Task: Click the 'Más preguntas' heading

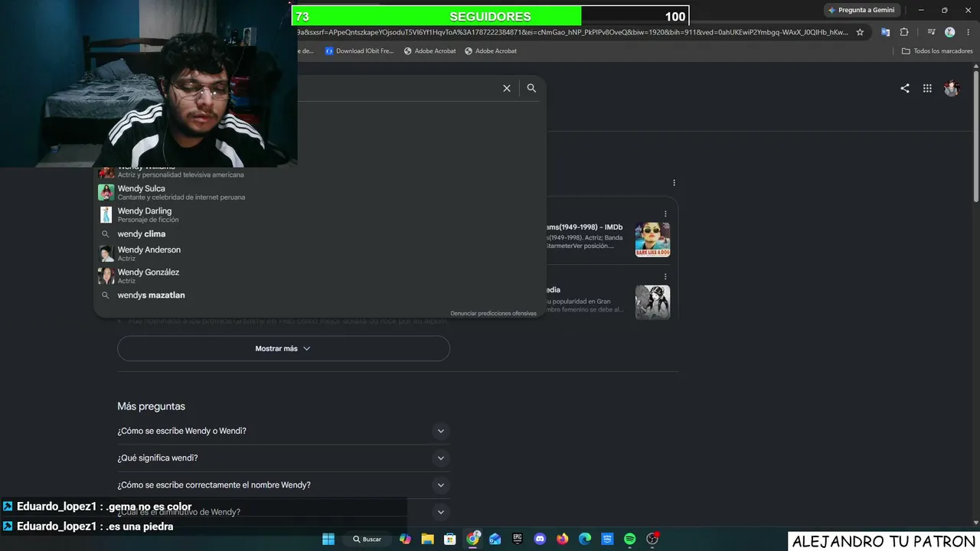Action: point(151,406)
